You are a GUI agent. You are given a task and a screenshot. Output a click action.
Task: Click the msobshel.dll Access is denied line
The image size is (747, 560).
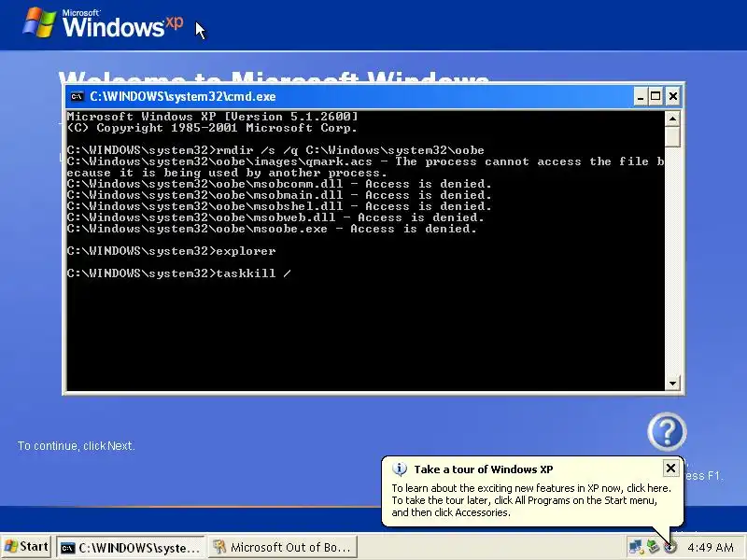coord(279,206)
